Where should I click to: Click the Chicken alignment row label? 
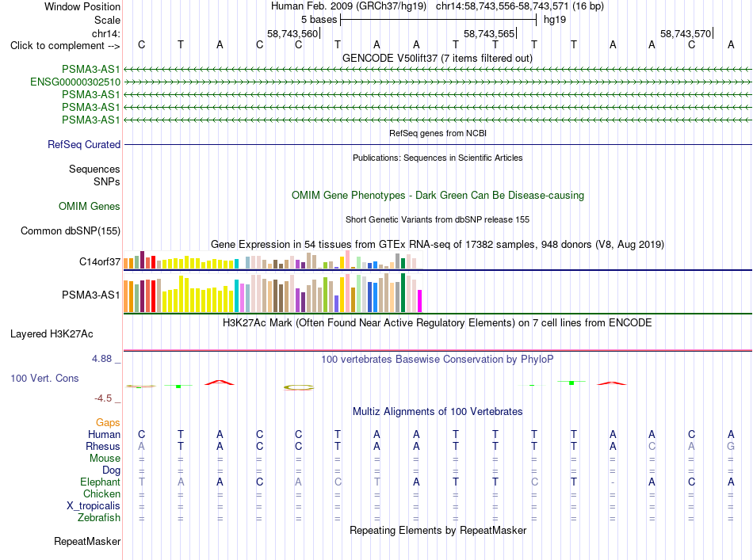point(101,493)
